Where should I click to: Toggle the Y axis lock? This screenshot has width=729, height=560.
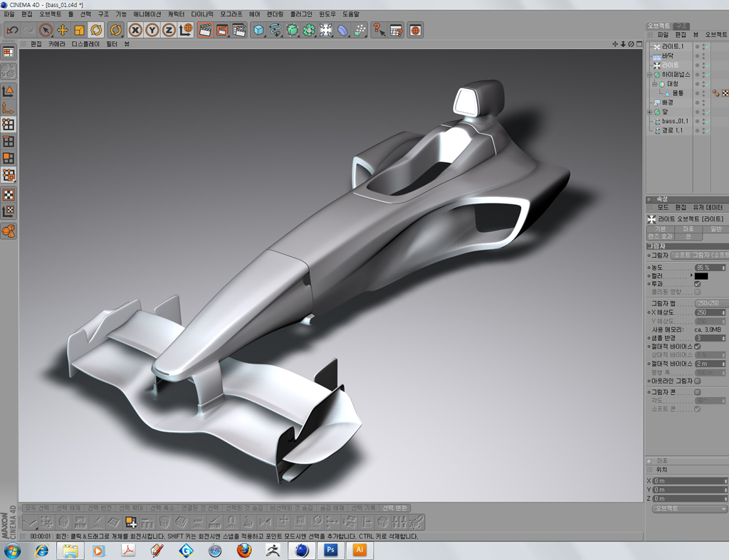point(152,30)
